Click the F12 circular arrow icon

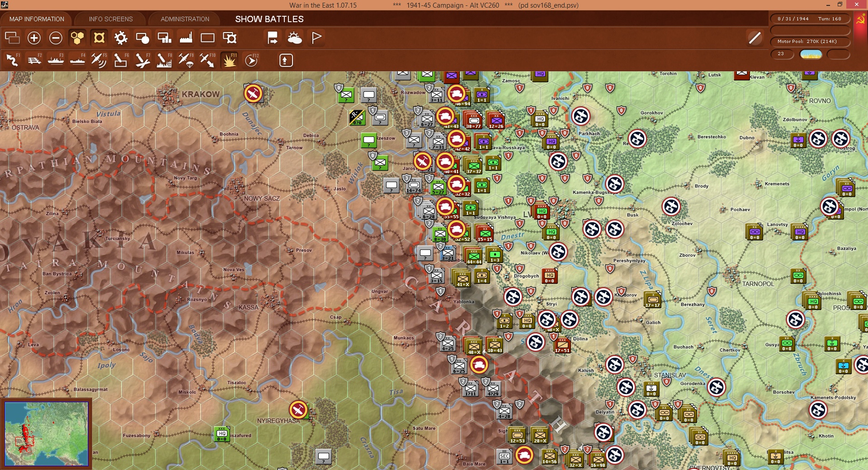pyautogui.click(x=251, y=60)
